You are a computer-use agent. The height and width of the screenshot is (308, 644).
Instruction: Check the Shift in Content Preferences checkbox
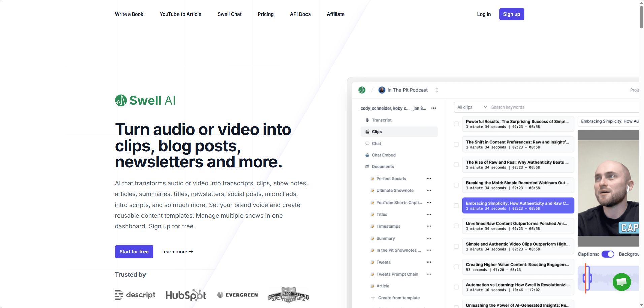point(456,145)
